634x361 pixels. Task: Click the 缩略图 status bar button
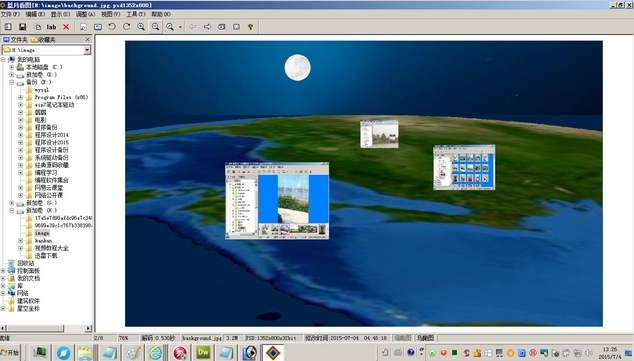point(403,338)
